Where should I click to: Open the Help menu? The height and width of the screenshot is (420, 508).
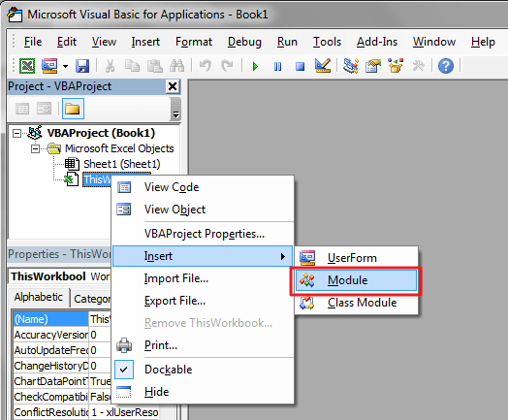483,42
